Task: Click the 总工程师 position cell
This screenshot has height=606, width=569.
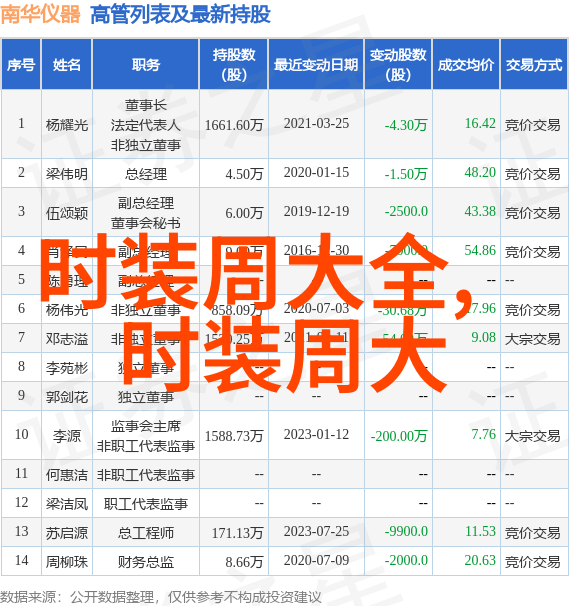Action: [x=146, y=533]
